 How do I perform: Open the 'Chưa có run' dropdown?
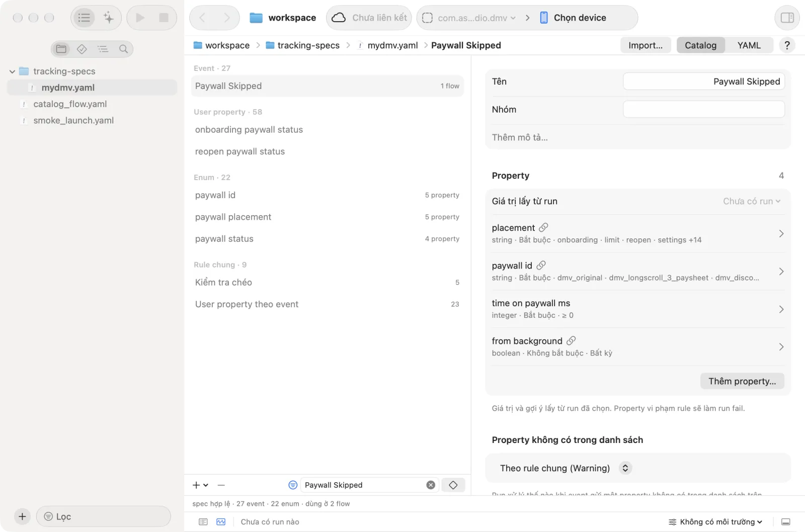(752, 201)
